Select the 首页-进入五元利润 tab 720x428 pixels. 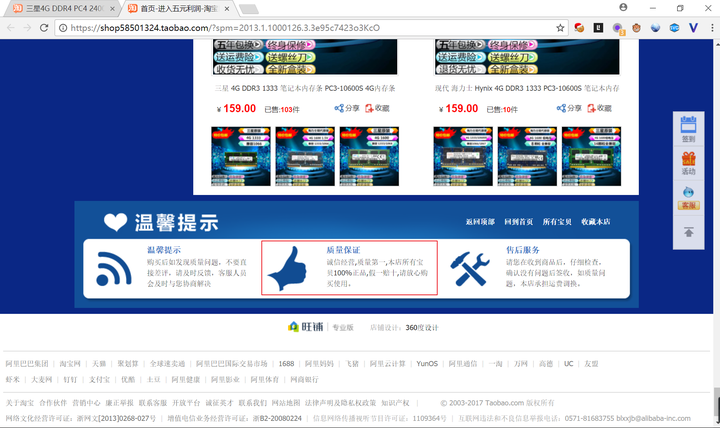click(x=174, y=8)
